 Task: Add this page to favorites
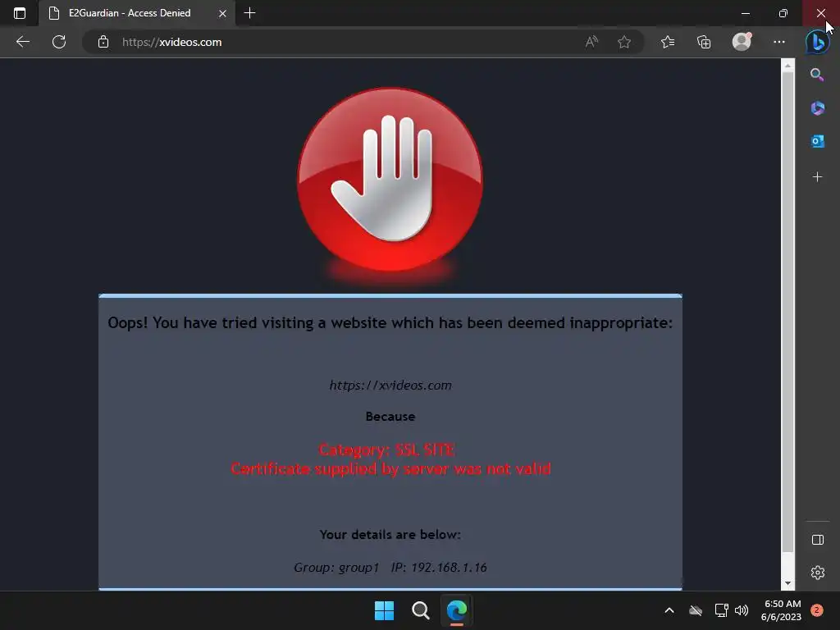click(x=624, y=42)
